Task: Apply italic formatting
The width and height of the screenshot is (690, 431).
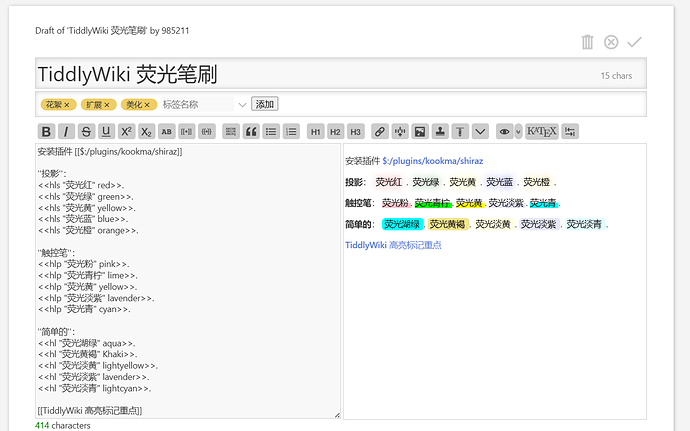Action: pyautogui.click(x=66, y=131)
